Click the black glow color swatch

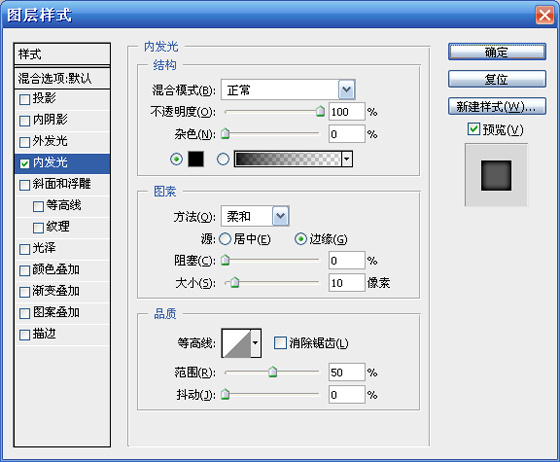click(x=196, y=159)
